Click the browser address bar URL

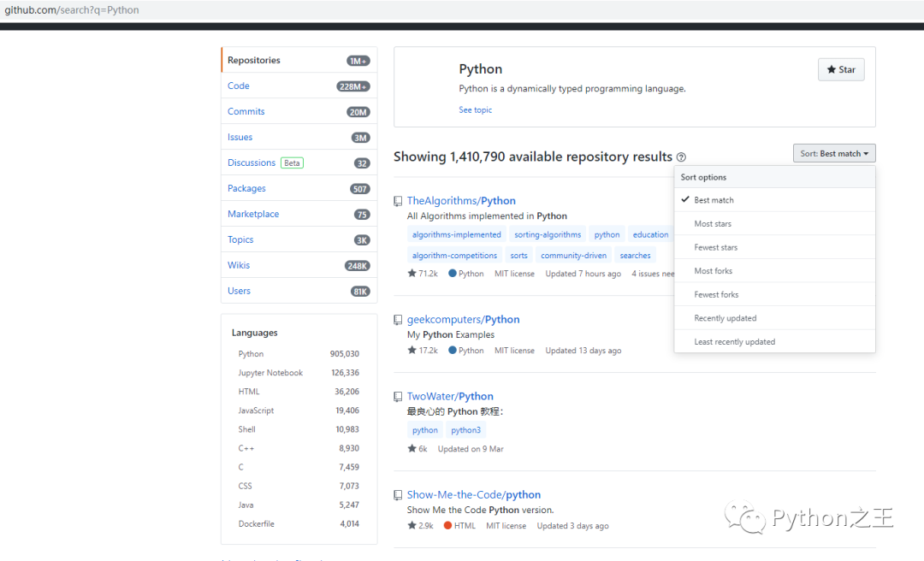click(x=72, y=10)
